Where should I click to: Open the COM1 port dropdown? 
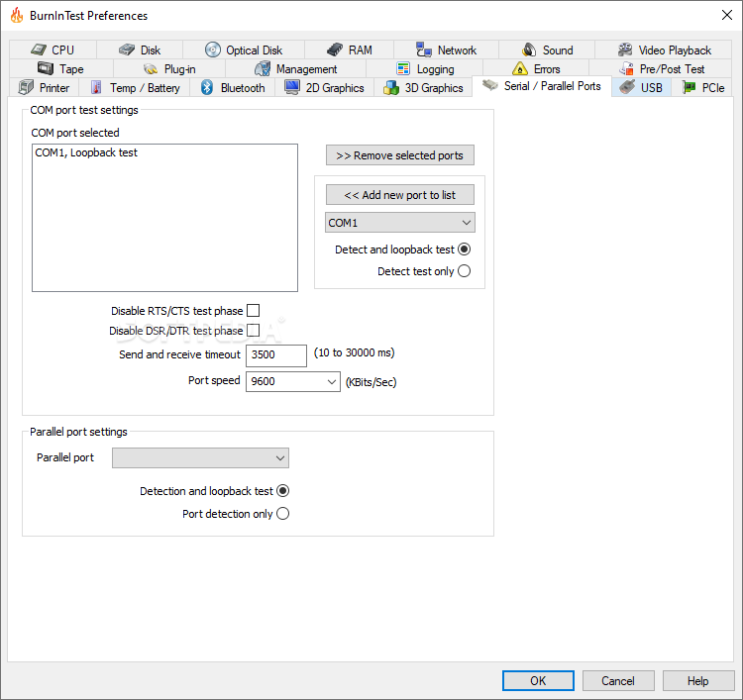[400, 223]
